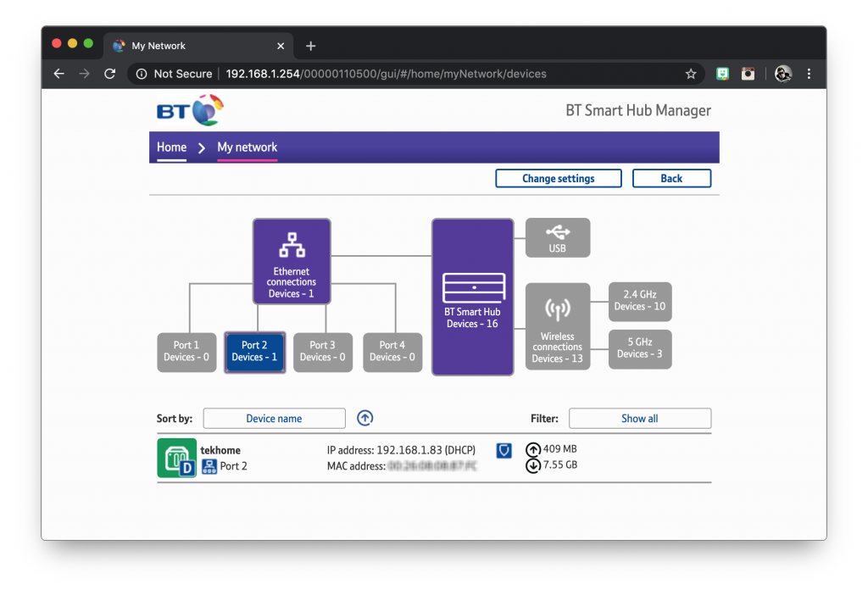Select the 5 GHz devices tile

point(640,349)
